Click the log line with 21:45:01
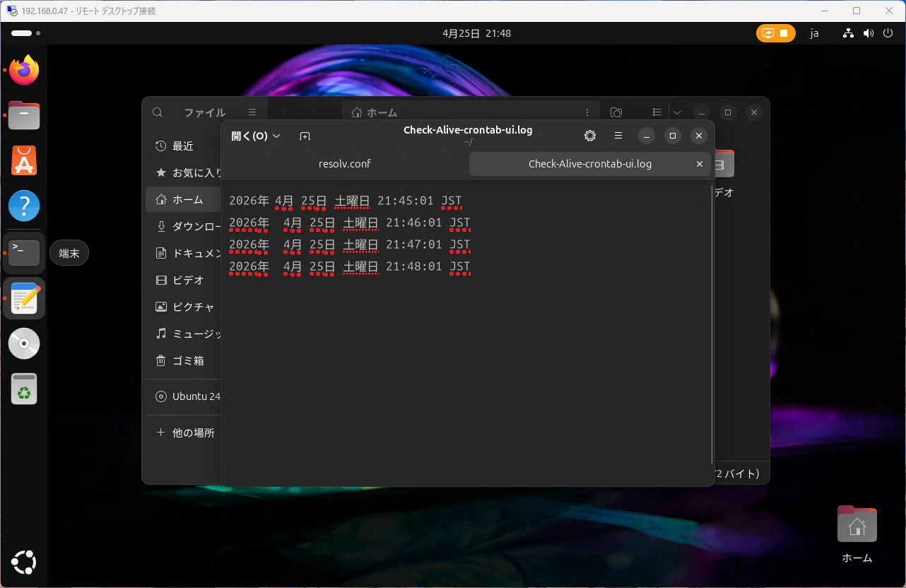 click(346, 201)
